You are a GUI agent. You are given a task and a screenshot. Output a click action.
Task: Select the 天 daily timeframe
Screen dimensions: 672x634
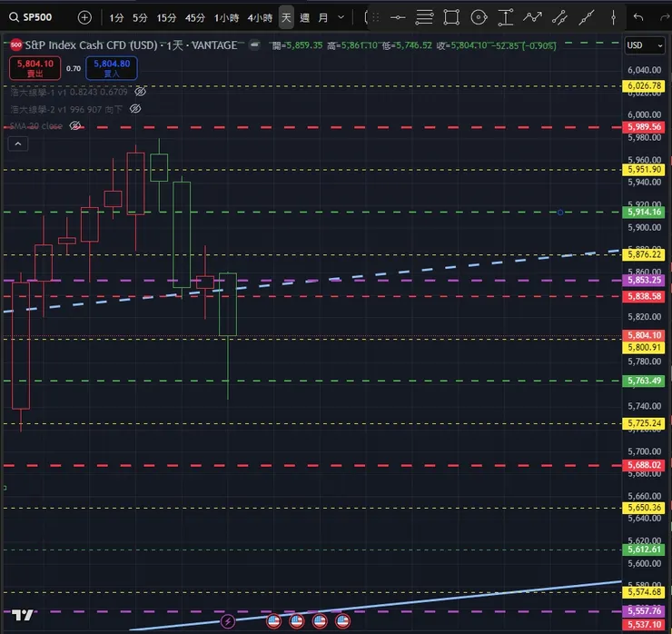286,17
